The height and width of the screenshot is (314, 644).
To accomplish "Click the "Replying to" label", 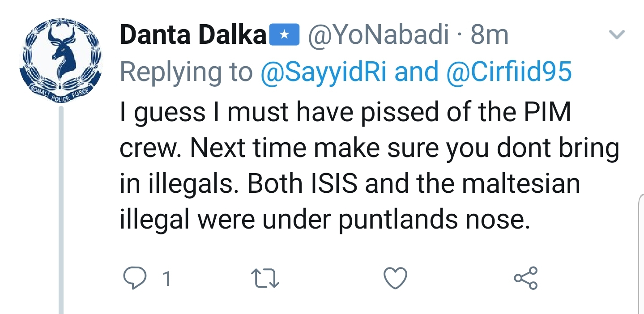I will pyautogui.click(x=186, y=72).
